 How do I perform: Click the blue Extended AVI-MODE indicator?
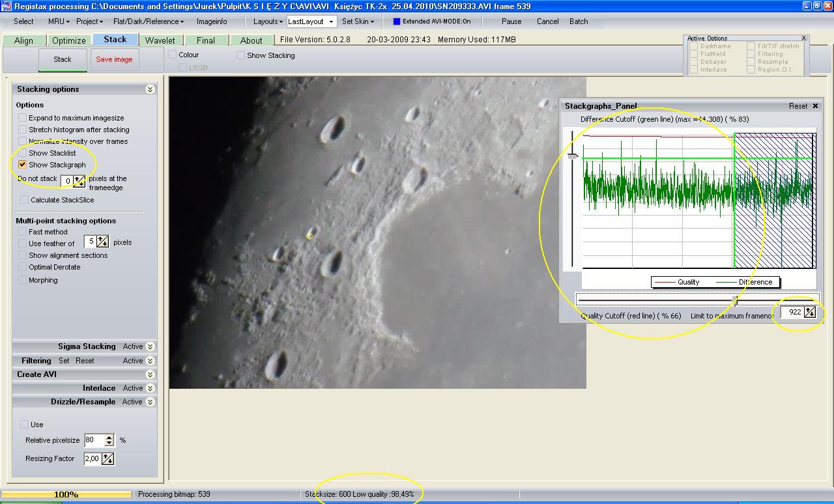(x=397, y=21)
